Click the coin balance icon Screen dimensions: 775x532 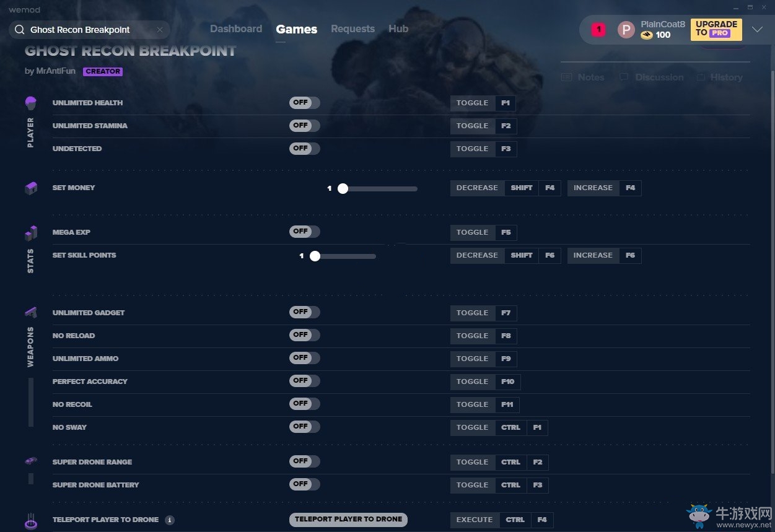(x=647, y=35)
